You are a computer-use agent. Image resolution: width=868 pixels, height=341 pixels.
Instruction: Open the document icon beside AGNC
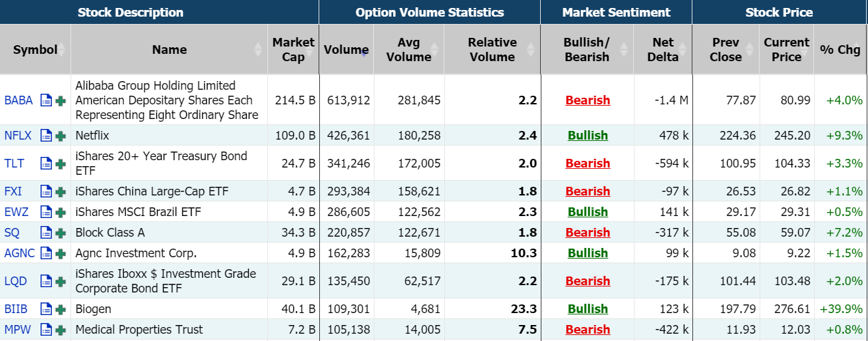[x=46, y=253]
